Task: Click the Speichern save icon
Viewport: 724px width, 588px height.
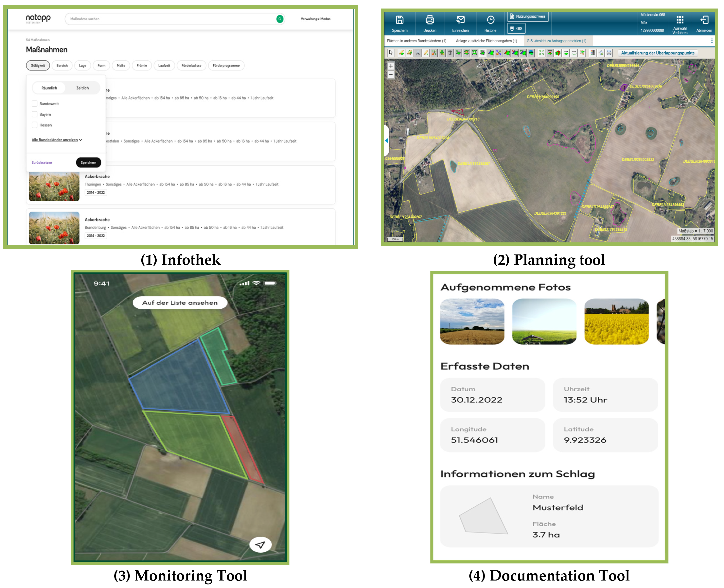Action: point(400,20)
